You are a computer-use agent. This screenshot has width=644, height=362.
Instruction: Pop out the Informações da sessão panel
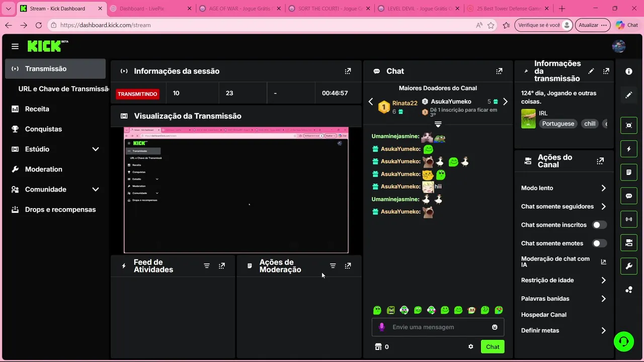click(x=348, y=71)
